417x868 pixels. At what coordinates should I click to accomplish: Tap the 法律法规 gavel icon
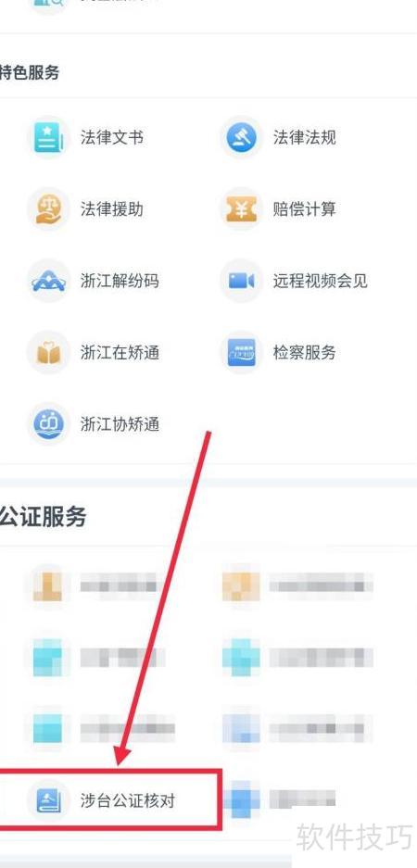(242, 137)
